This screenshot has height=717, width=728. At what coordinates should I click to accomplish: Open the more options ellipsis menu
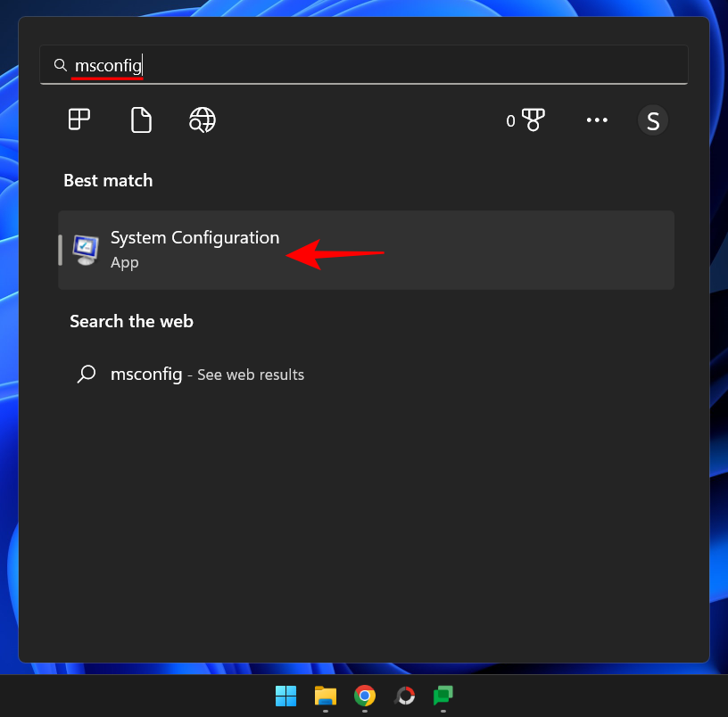(x=597, y=119)
